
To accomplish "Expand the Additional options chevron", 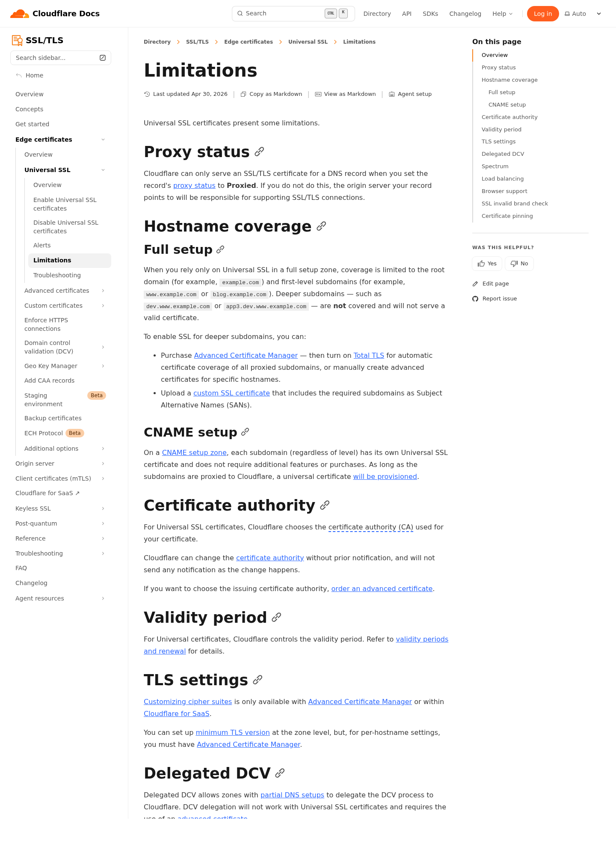I will tap(103, 449).
